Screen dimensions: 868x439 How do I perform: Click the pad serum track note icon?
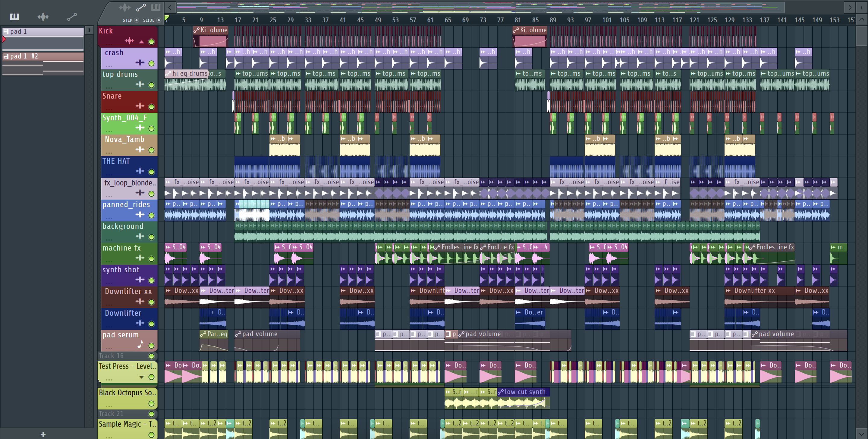(140, 344)
